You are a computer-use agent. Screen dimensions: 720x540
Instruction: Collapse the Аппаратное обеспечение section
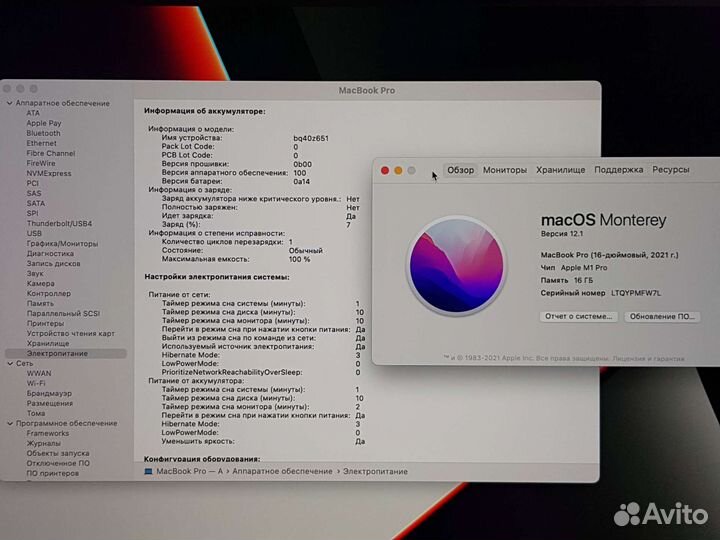click(x=10, y=103)
